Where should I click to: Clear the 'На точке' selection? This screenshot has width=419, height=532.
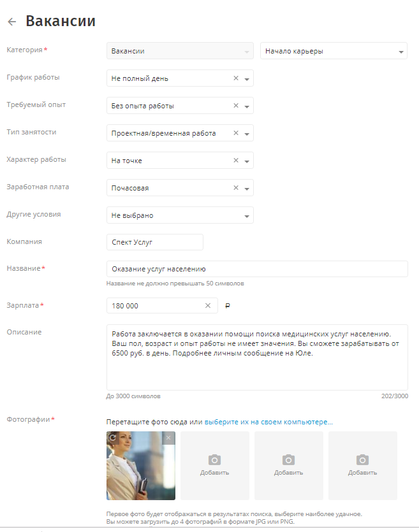click(236, 161)
